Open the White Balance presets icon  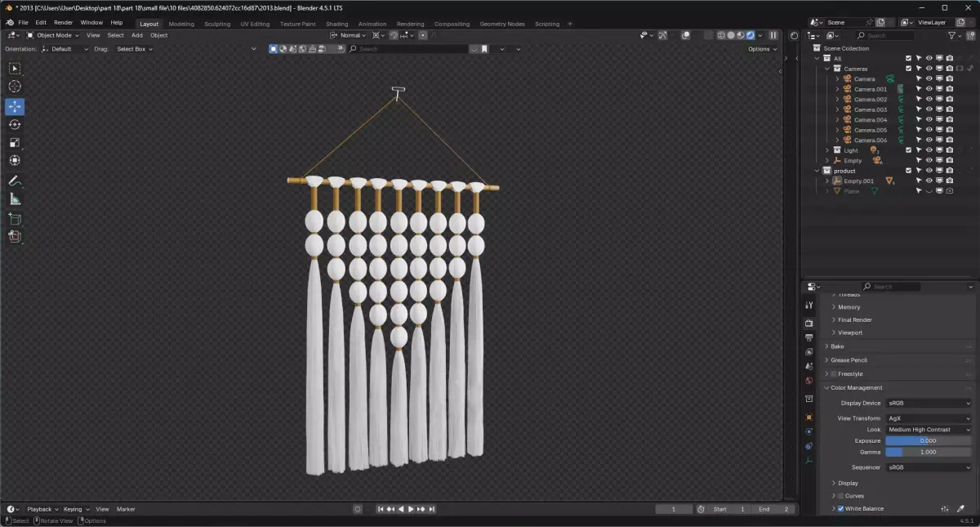click(x=946, y=508)
